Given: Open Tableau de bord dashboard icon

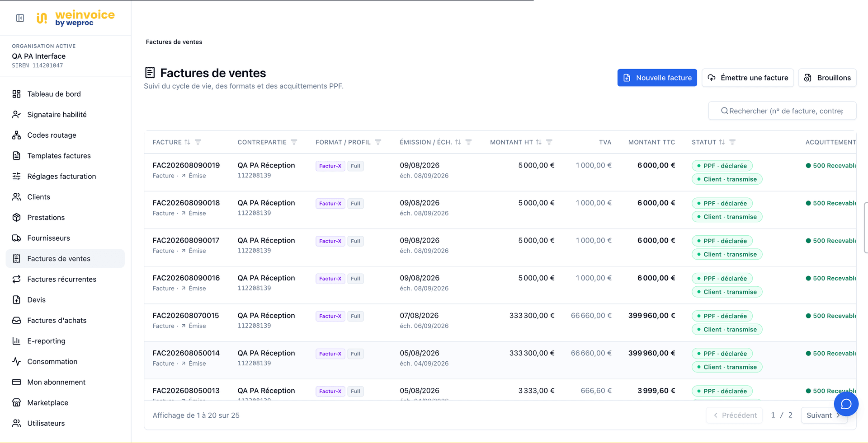Looking at the screenshot, I should 17,94.
